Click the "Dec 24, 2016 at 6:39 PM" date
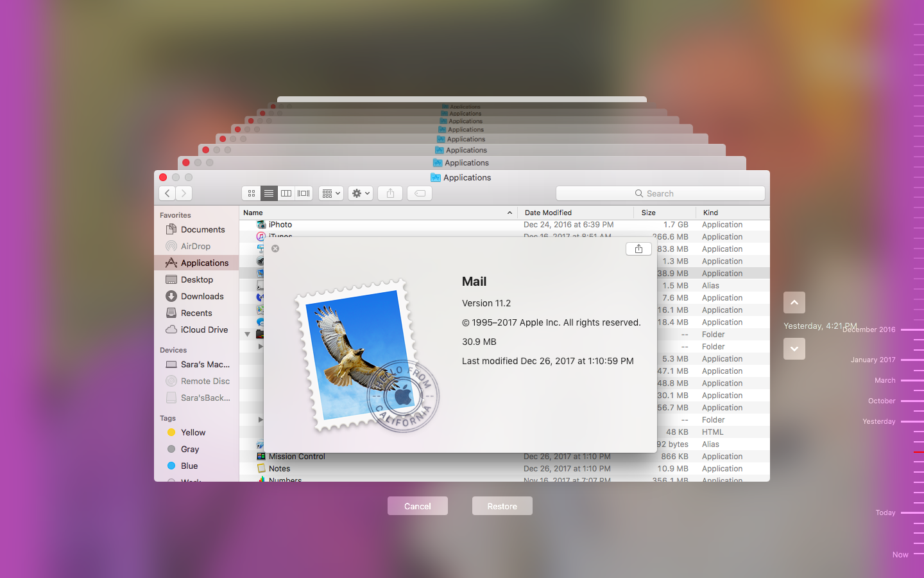The image size is (924, 578). pyautogui.click(x=569, y=225)
